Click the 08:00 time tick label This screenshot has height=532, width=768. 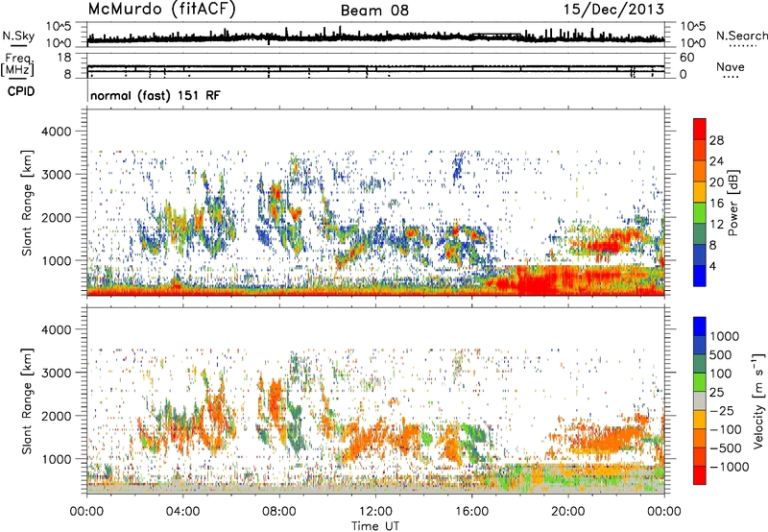[279, 512]
